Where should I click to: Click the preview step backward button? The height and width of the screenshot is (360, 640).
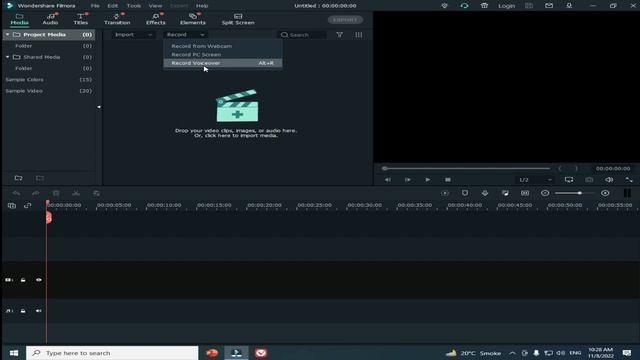pyautogui.click(x=388, y=180)
